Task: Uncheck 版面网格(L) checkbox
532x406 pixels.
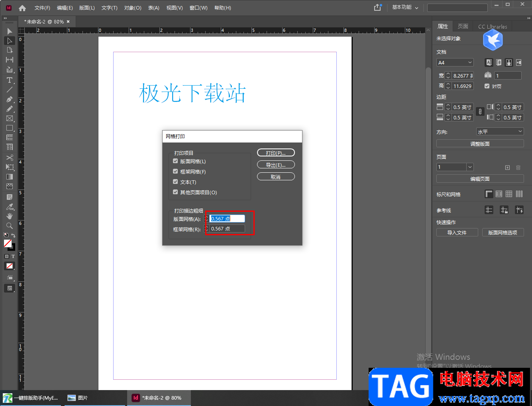Action: tap(175, 161)
